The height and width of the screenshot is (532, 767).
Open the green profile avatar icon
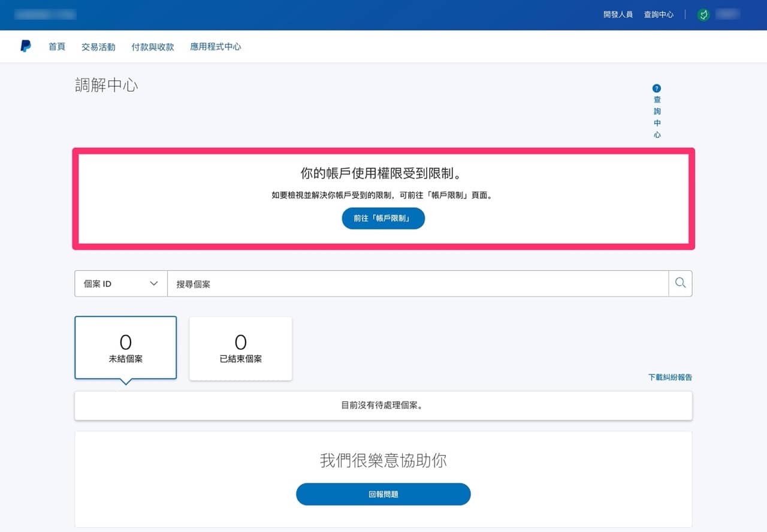(703, 14)
